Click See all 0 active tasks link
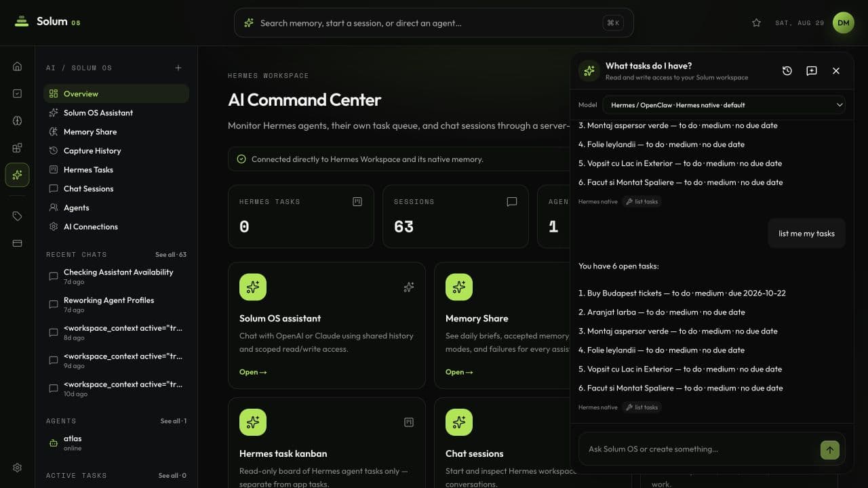Image resolution: width=868 pixels, height=488 pixels. pyautogui.click(x=172, y=476)
